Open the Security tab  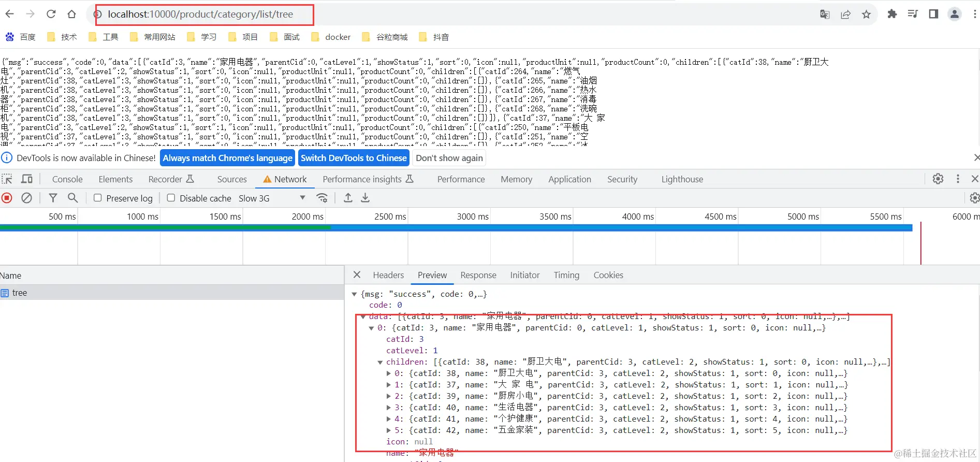click(622, 179)
